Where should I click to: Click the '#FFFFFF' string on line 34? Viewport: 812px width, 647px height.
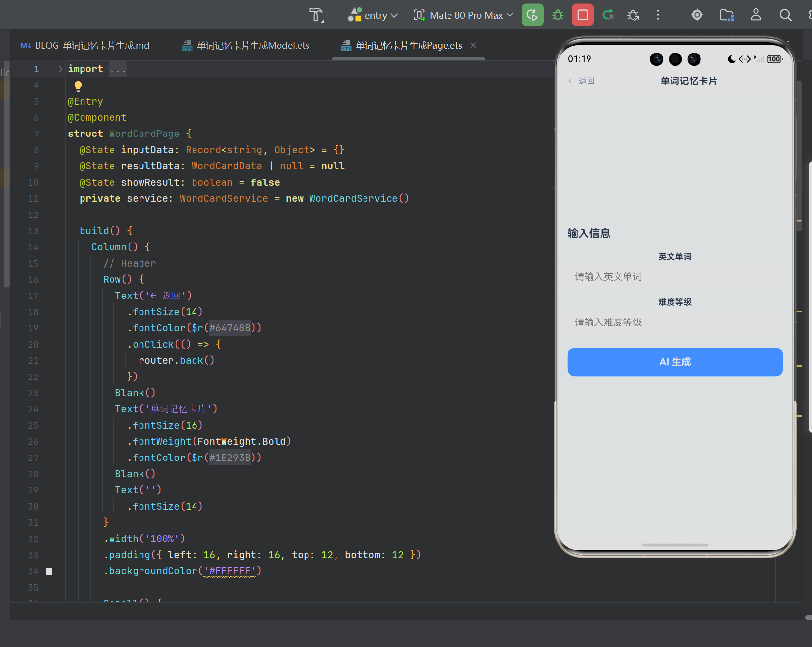[230, 571]
